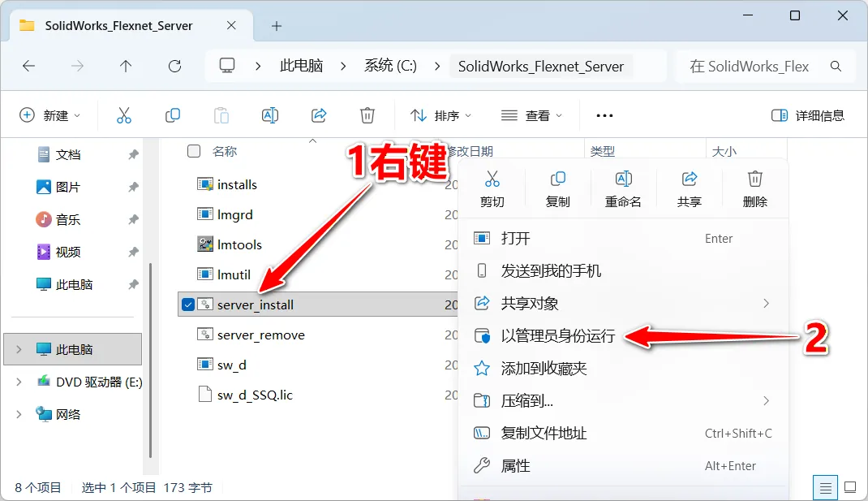Uncheck the server_install file checkbox
Viewport: 868px width, 501px height.
188,304
